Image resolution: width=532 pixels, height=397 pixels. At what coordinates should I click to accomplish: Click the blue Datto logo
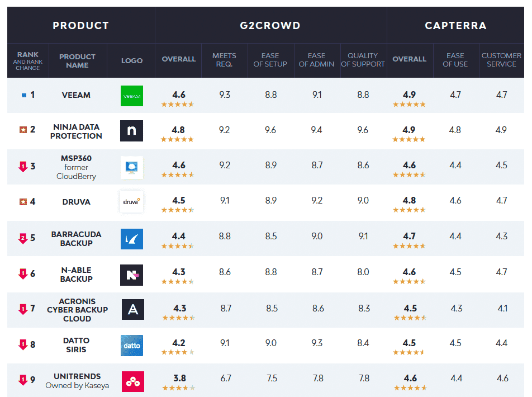pyautogui.click(x=132, y=346)
